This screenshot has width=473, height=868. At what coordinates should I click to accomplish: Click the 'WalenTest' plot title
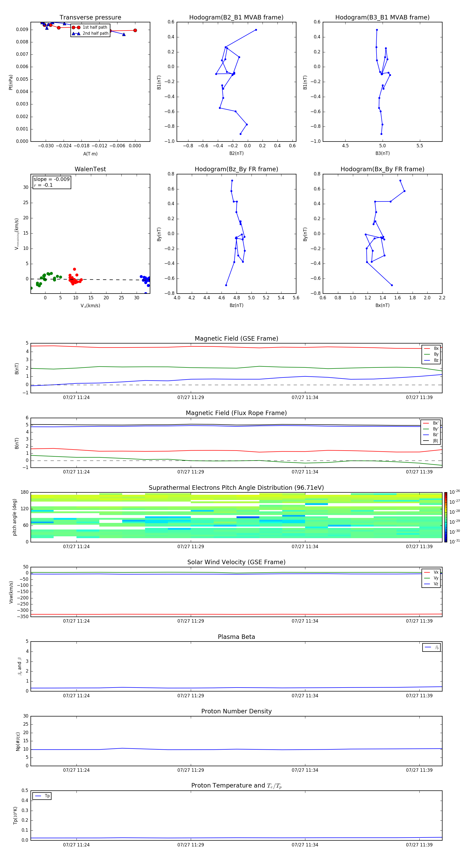[90, 169]
